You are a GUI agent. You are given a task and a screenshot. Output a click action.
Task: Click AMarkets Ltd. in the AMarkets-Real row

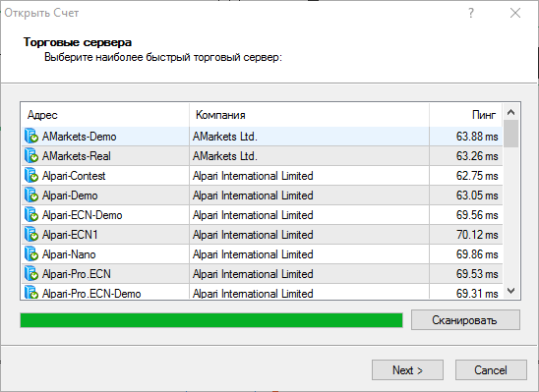(225, 156)
